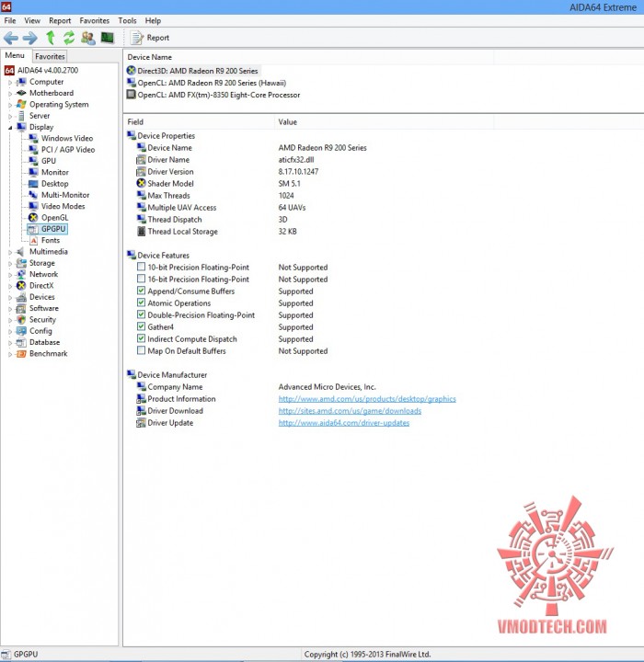Open the sites.amd.com driver download link

350,411
